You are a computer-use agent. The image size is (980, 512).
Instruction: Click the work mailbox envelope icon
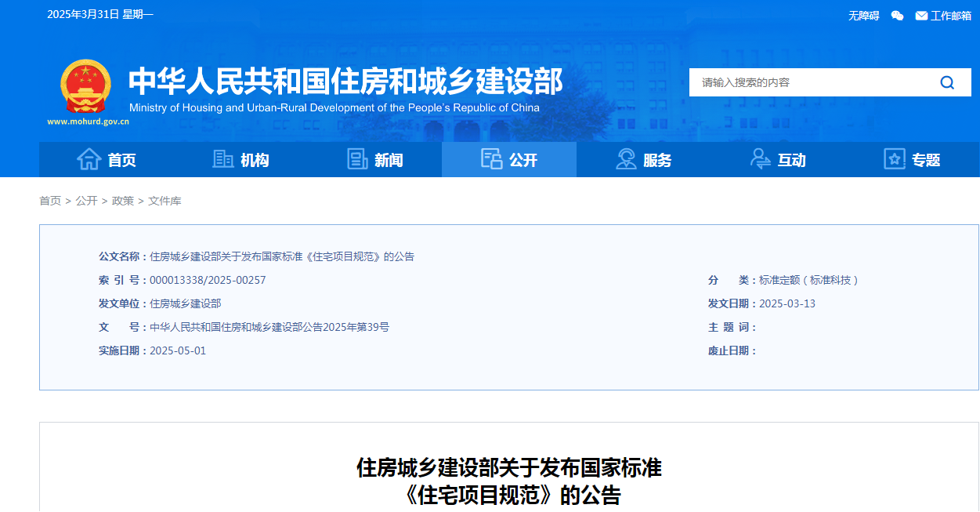coord(921,16)
